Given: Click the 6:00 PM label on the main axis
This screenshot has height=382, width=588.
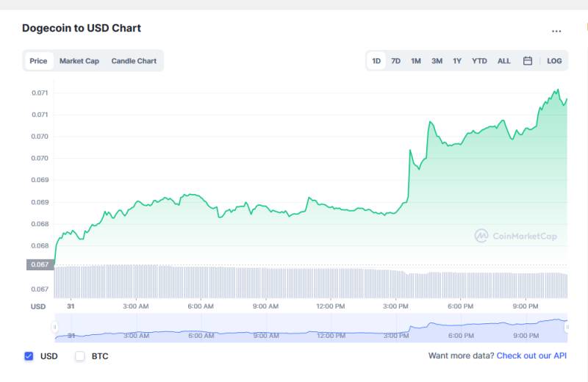Looking at the screenshot, I should point(461,306).
